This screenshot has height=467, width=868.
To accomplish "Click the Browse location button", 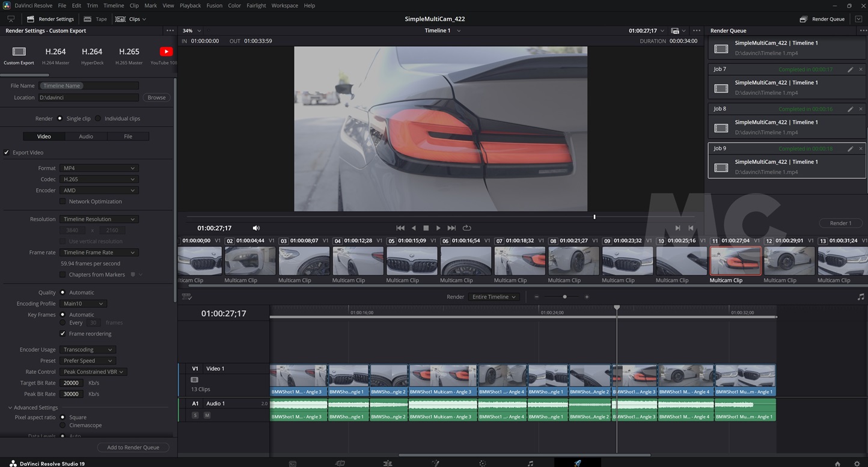I will tap(156, 97).
